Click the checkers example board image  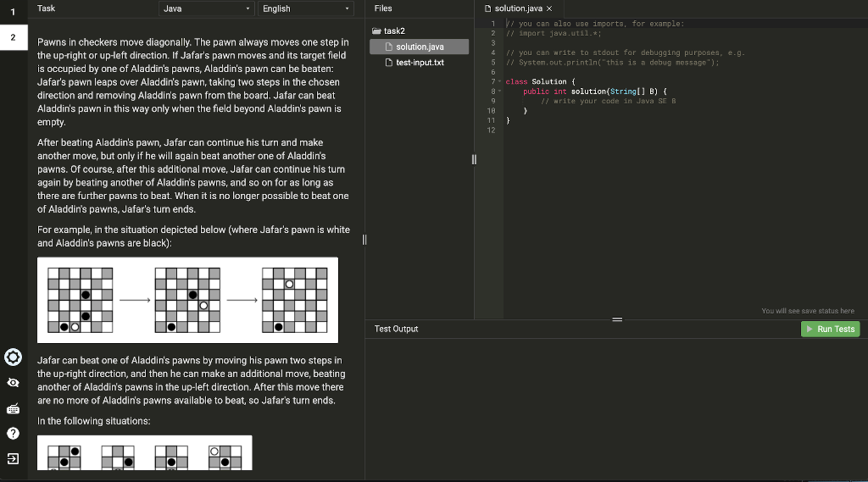187,300
